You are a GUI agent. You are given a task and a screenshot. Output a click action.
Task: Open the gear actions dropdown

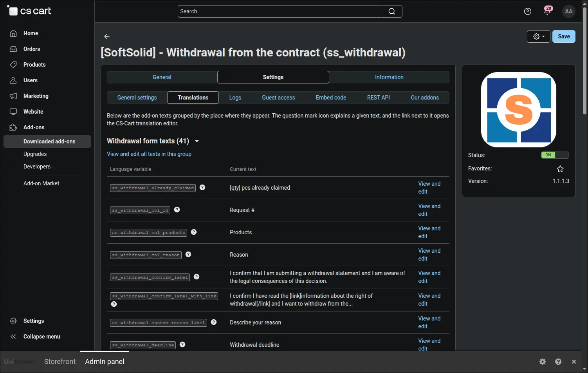point(539,36)
